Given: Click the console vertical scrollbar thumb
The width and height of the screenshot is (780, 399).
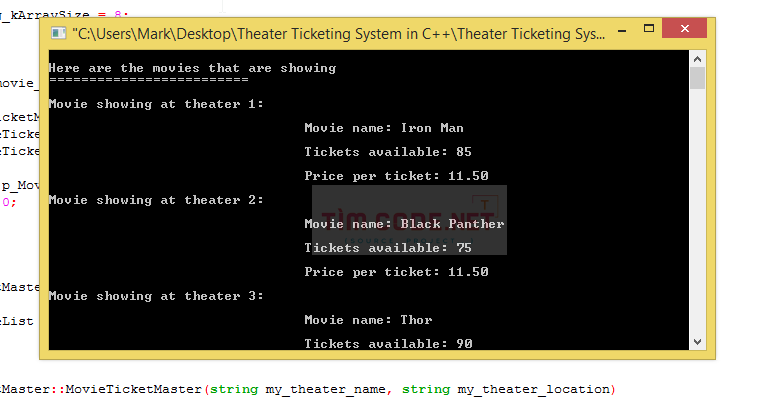Looking at the screenshot, I should tap(697, 78).
